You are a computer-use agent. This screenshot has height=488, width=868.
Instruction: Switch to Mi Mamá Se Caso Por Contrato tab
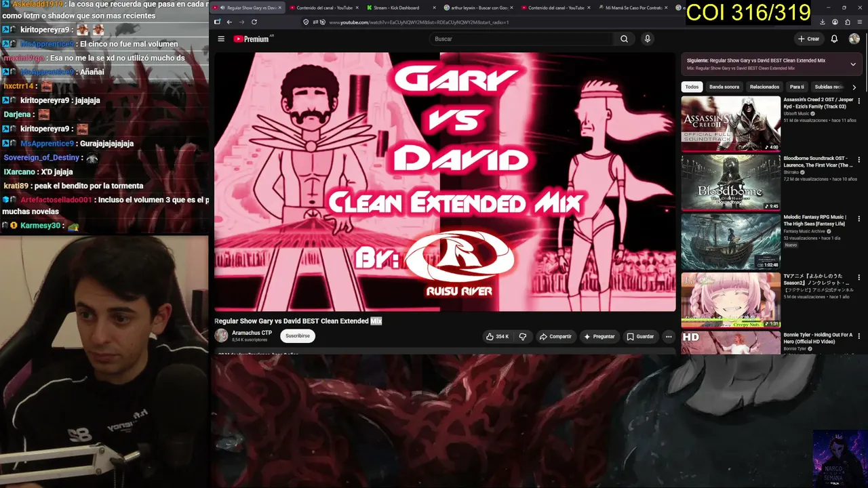pyautogui.click(x=632, y=7)
